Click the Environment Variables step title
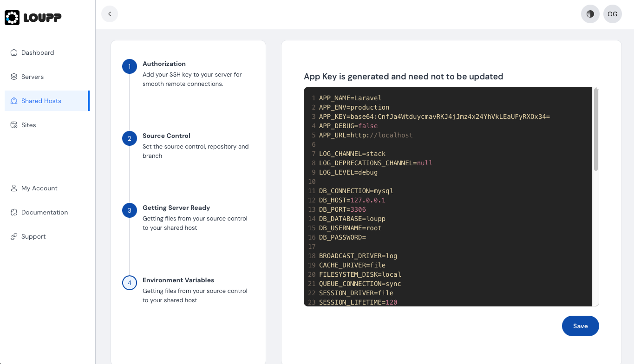The image size is (634, 364). pyautogui.click(x=178, y=280)
